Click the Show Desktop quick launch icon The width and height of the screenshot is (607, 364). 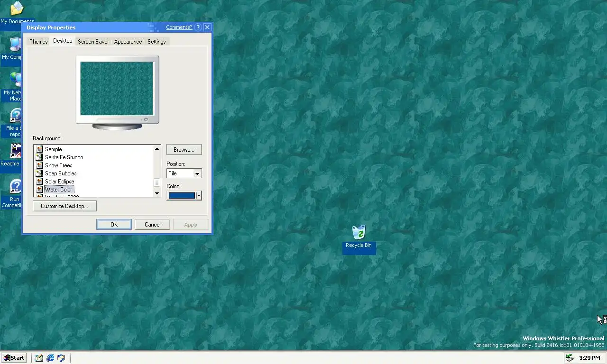[x=39, y=358]
